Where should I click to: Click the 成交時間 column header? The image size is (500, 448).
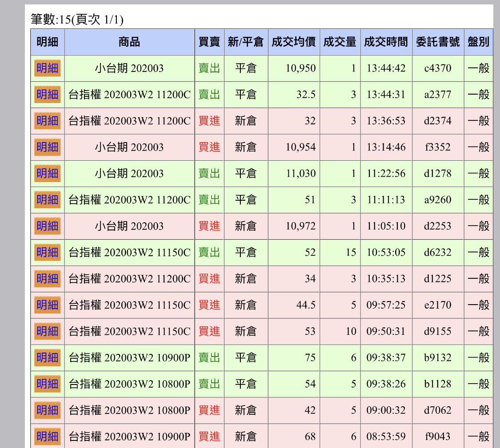click(386, 42)
